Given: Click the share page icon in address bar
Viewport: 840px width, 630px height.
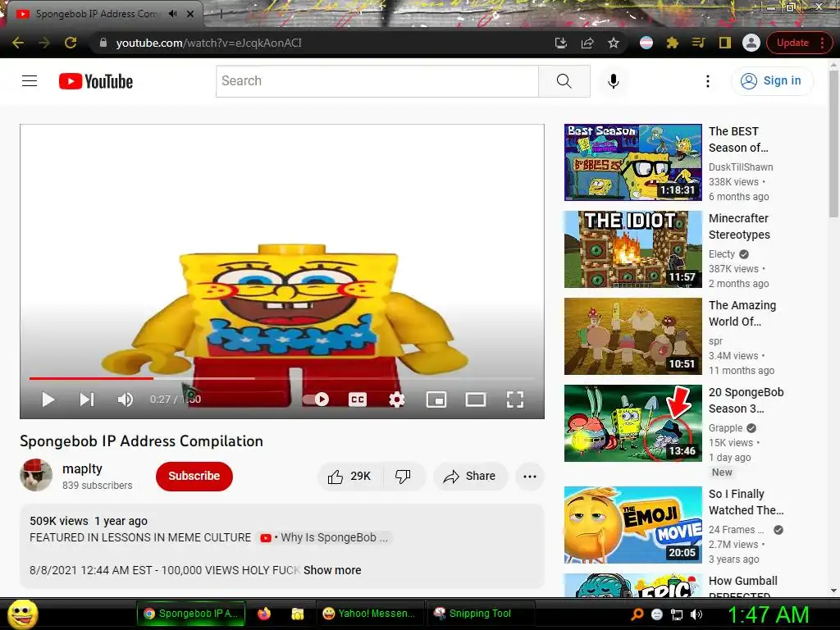Looking at the screenshot, I should [587, 43].
